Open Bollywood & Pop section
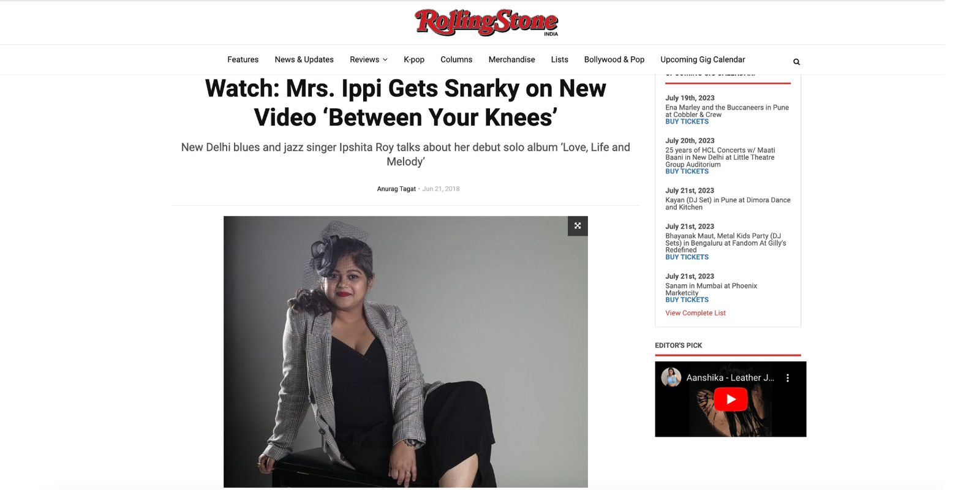This screenshot has height=490, width=980. pos(614,59)
